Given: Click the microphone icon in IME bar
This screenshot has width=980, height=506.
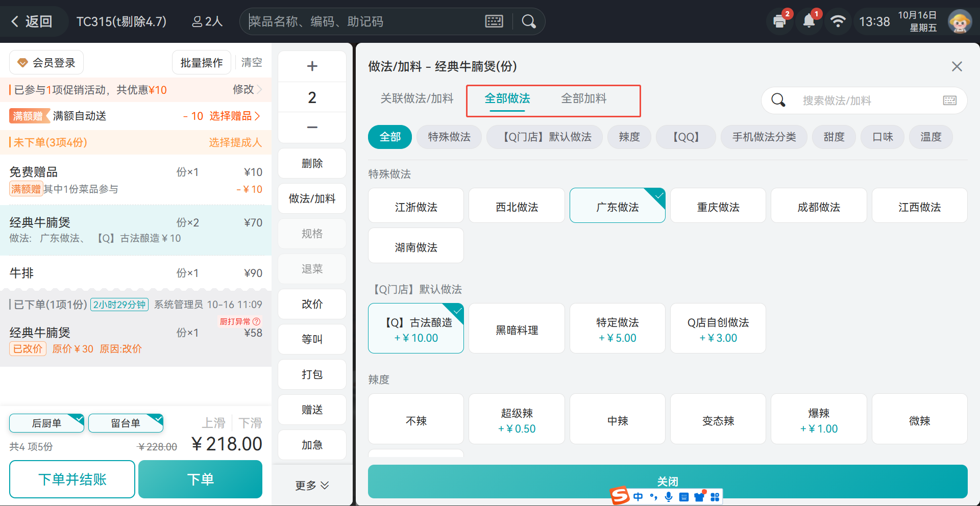Looking at the screenshot, I should pyautogui.click(x=669, y=496).
